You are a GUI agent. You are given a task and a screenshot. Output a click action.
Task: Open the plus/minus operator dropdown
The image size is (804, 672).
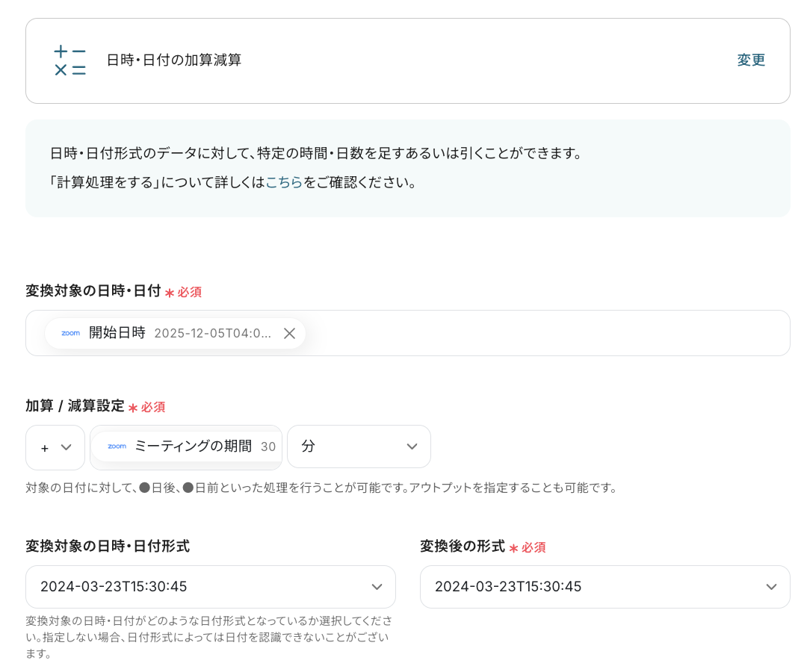[55, 447]
